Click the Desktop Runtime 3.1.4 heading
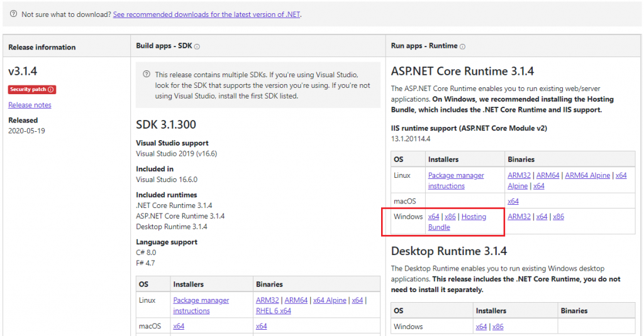The width and height of the screenshot is (644, 336). click(449, 251)
